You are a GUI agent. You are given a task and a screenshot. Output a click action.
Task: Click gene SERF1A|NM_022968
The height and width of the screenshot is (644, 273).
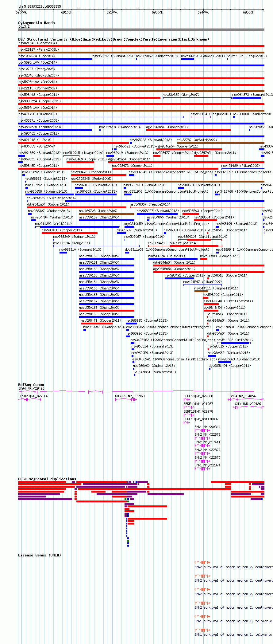click(198, 396)
